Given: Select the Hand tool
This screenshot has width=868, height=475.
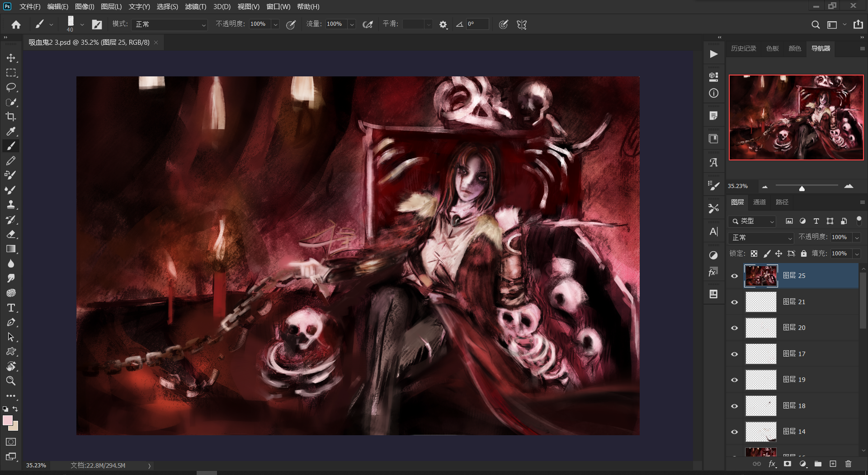Looking at the screenshot, I should (11, 366).
